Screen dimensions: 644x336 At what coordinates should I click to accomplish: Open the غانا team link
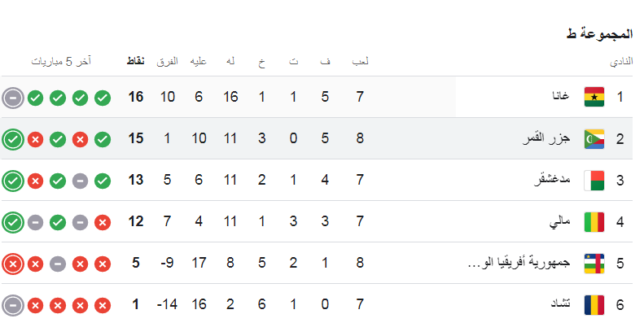click(x=560, y=97)
